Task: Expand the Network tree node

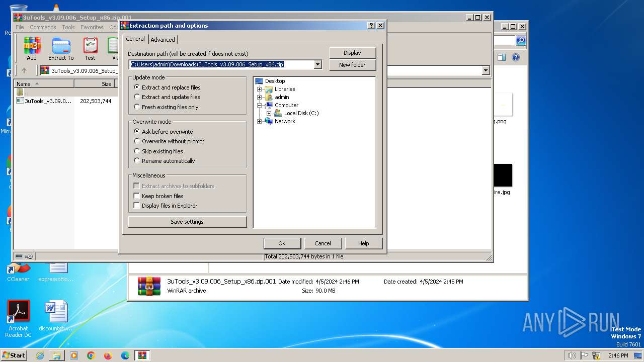Action: (x=259, y=121)
